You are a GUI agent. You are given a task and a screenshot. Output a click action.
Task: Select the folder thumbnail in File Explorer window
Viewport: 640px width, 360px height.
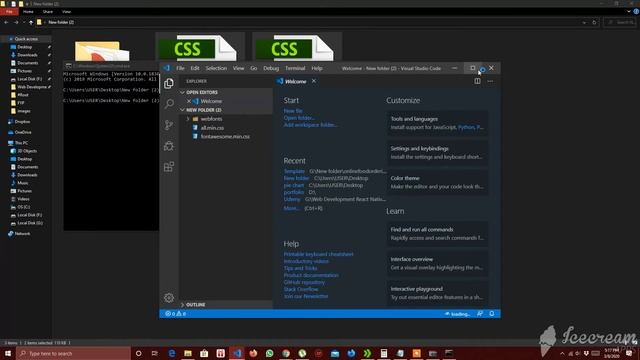click(102, 51)
